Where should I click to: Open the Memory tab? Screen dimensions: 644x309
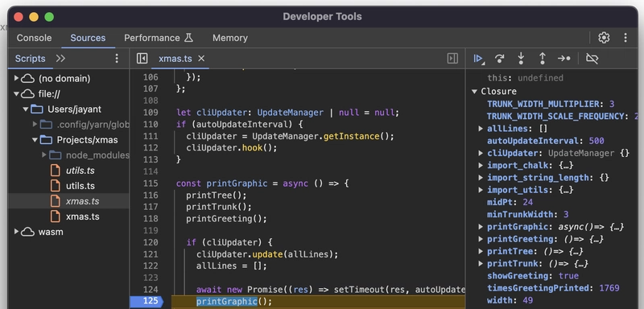click(230, 38)
